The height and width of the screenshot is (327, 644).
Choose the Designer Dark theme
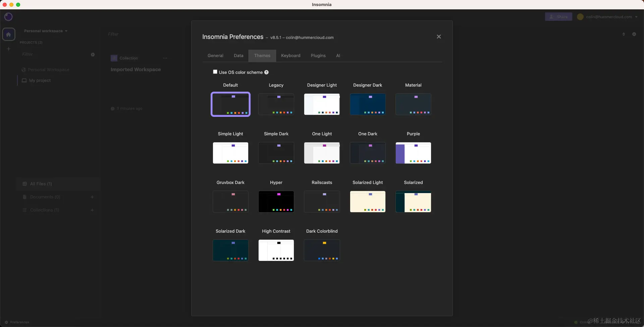click(368, 104)
